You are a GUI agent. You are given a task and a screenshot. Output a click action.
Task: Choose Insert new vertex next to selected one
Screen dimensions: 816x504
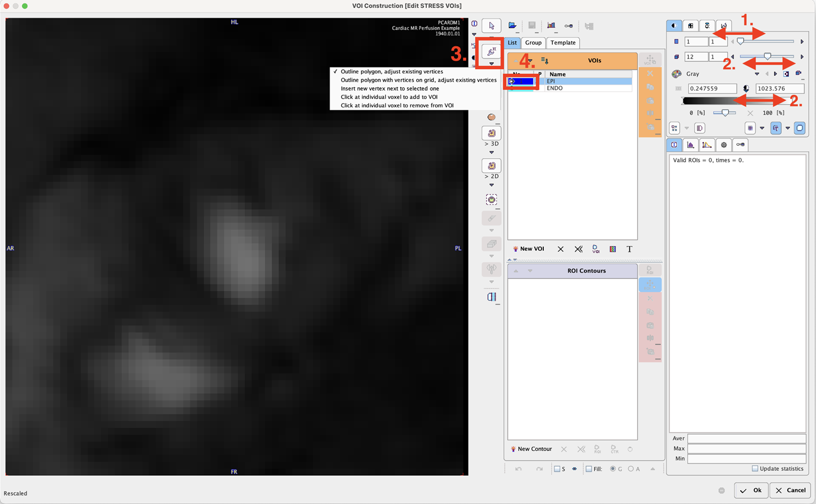390,88
